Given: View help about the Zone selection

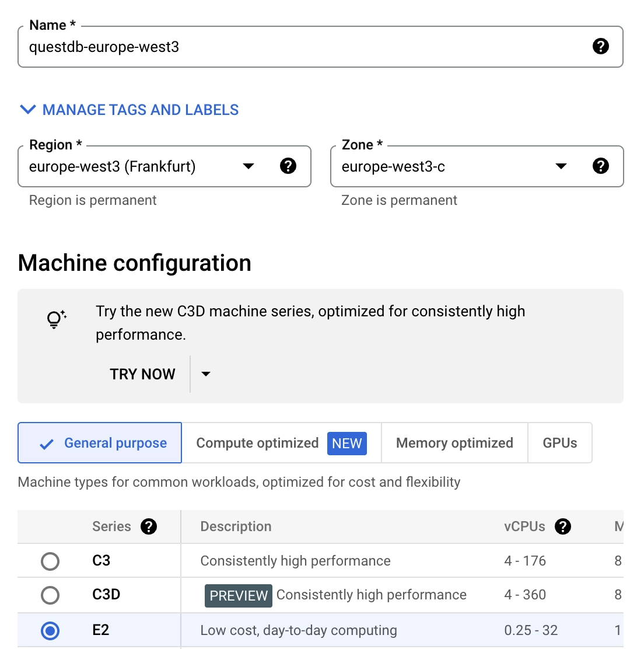Looking at the screenshot, I should click(601, 166).
